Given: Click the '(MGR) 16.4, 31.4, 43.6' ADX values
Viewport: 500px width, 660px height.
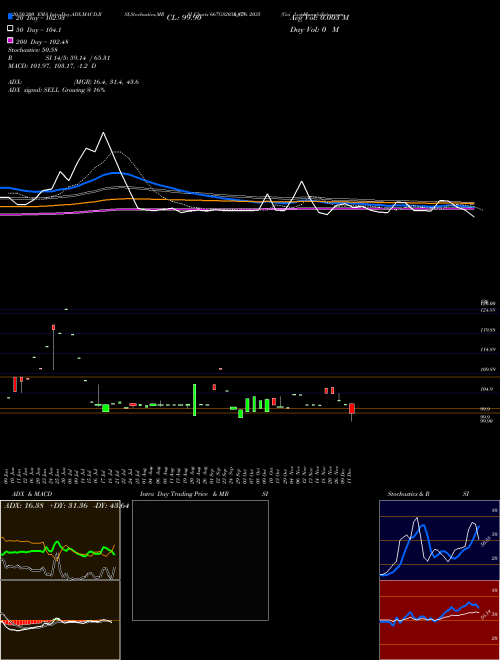Looking at the screenshot, I should 106,82.
